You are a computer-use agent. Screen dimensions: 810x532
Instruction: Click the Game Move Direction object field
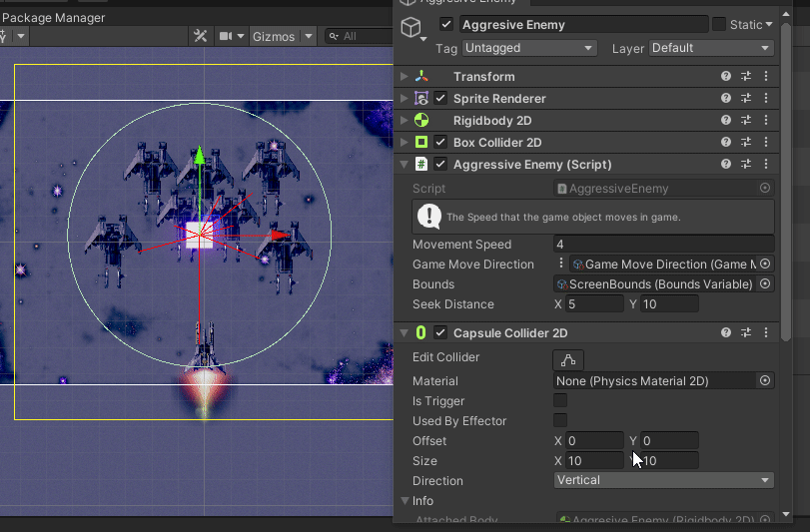663,265
